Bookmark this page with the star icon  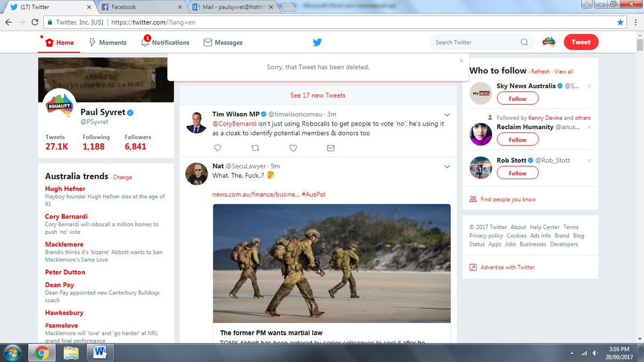coord(620,23)
